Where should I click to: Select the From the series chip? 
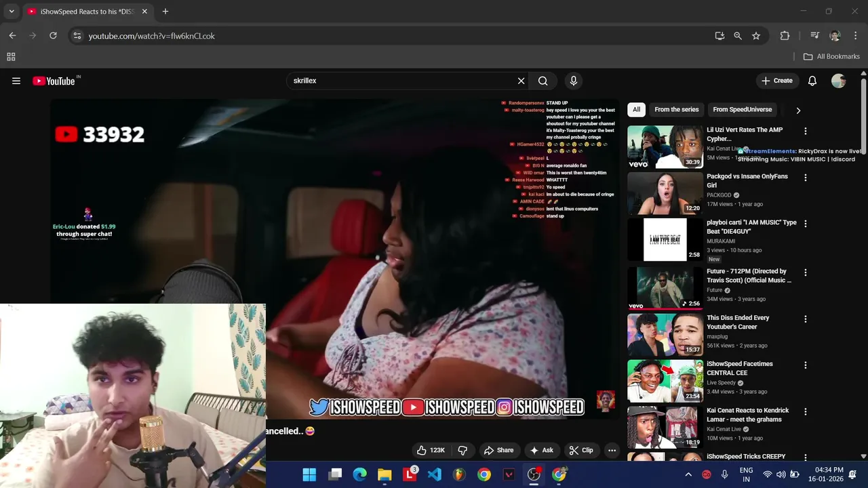(x=676, y=109)
